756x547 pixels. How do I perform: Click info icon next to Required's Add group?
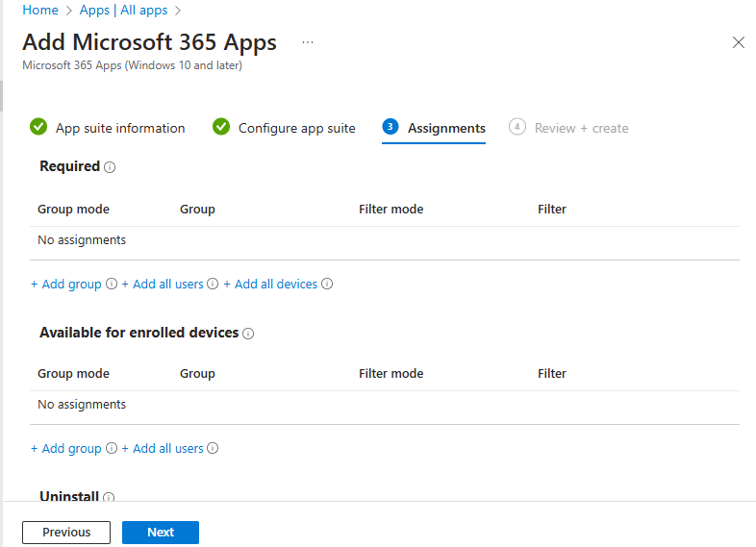pos(112,285)
